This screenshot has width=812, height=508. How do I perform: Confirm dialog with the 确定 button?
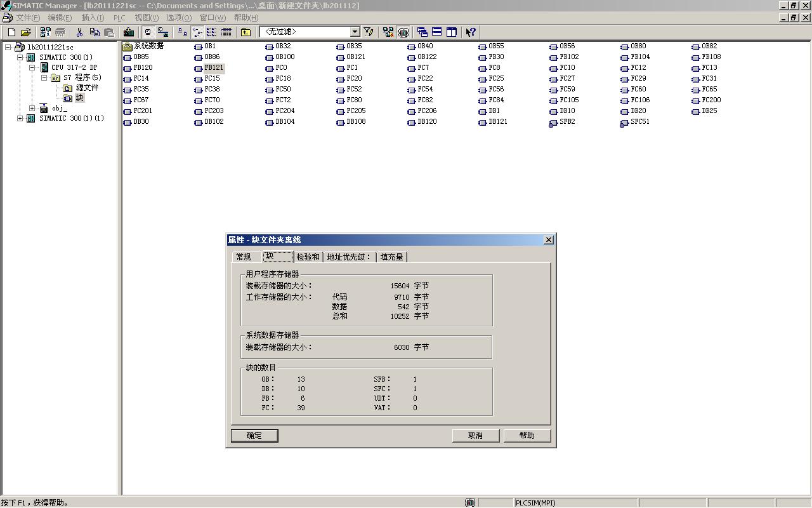254,436
